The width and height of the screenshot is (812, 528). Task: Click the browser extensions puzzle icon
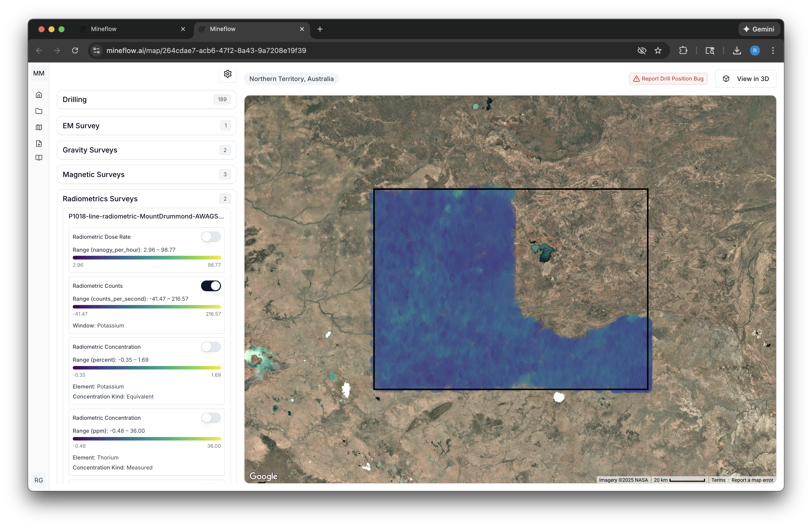(x=683, y=50)
